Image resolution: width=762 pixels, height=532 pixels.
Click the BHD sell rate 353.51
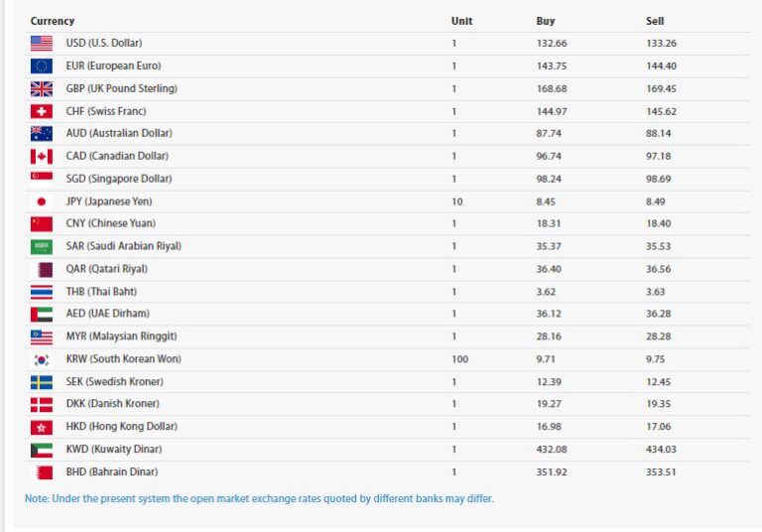(x=661, y=472)
